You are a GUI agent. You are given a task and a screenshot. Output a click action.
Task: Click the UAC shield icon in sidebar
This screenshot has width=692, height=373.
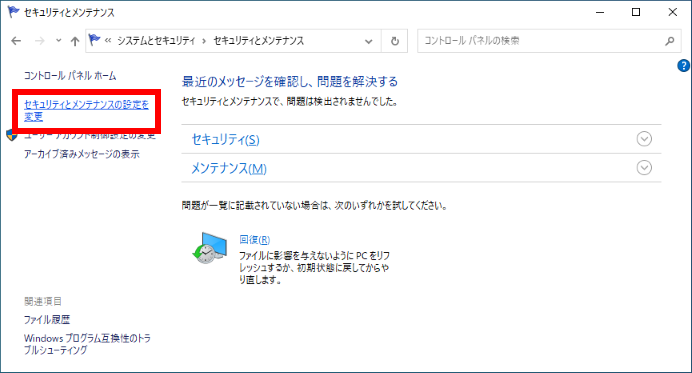[x=12, y=135]
